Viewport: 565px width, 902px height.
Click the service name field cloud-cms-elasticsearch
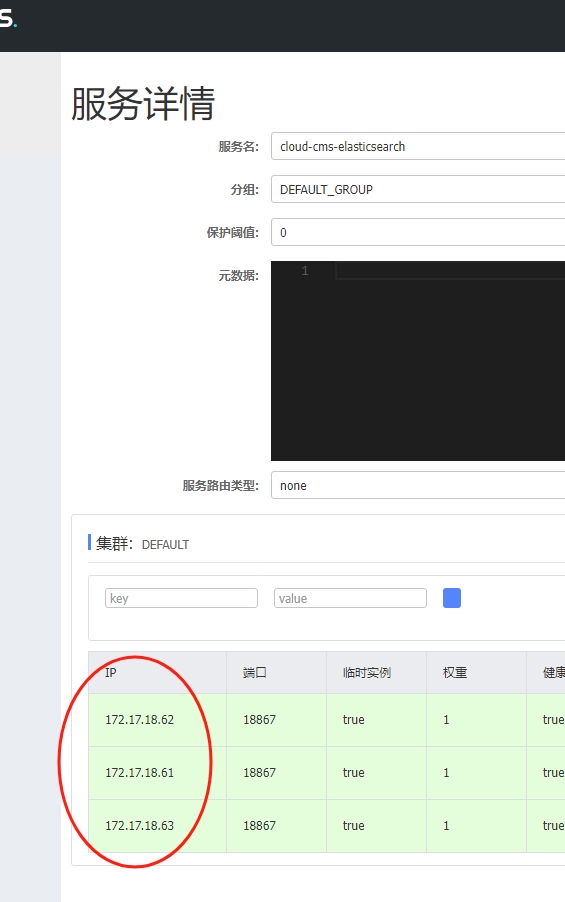(418, 146)
